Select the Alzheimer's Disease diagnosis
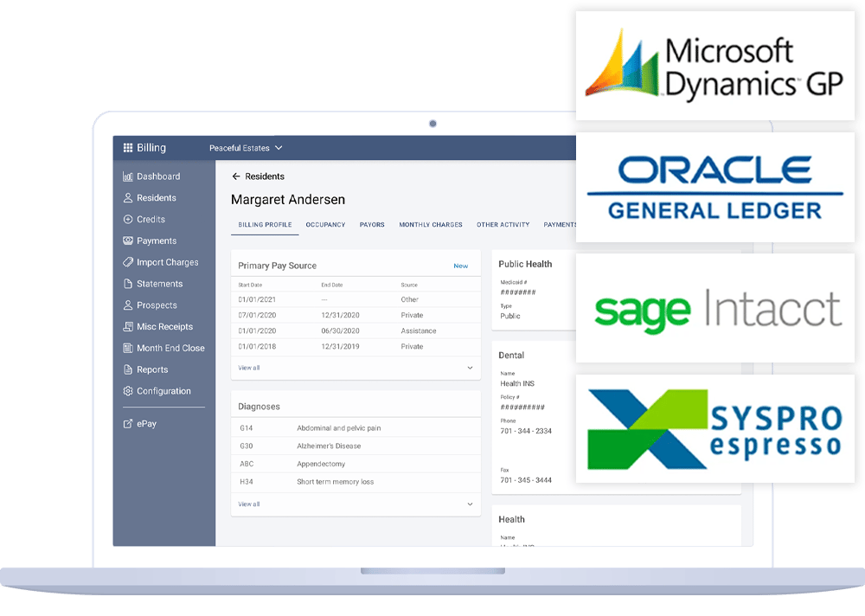The image size is (865, 616). [x=329, y=446]
